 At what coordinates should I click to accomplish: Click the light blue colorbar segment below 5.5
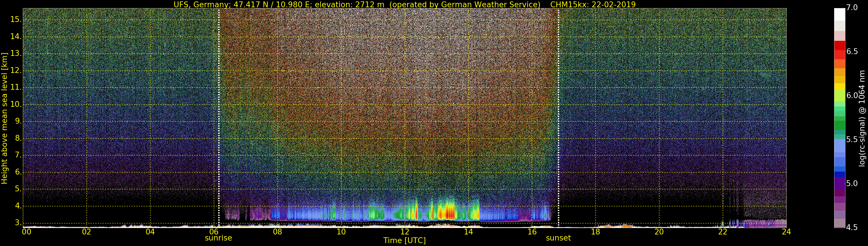coord(840,146)
